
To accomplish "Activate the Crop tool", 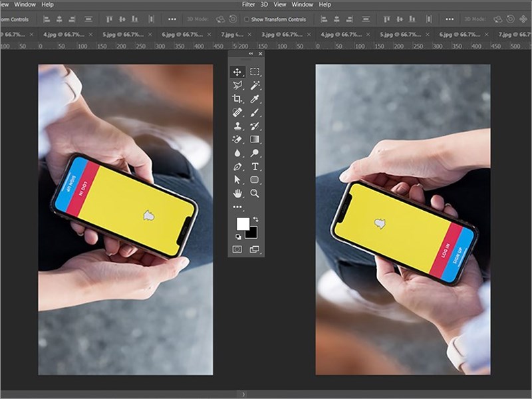I will (x=237, y=98).
